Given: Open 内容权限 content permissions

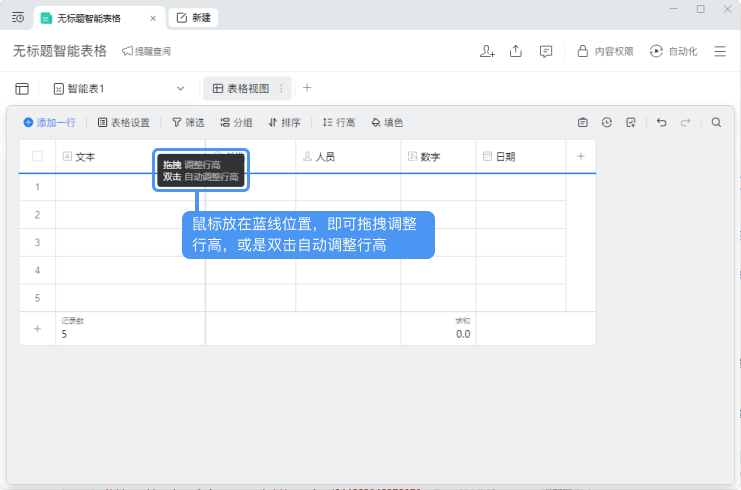Looking at the screenshot, I should [605, 51].
